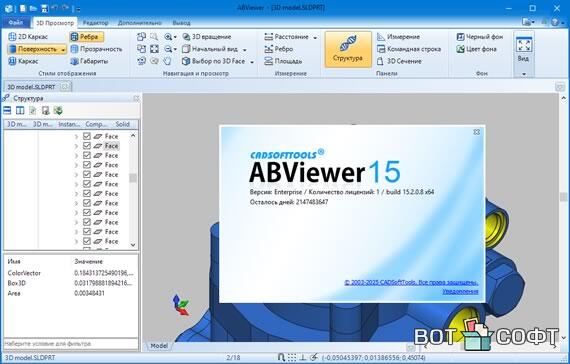The height and width of the screenshot is (364, 570).
Task: Click the save icon in title bar
Action: pyautogui.click(x=44, y=8)
